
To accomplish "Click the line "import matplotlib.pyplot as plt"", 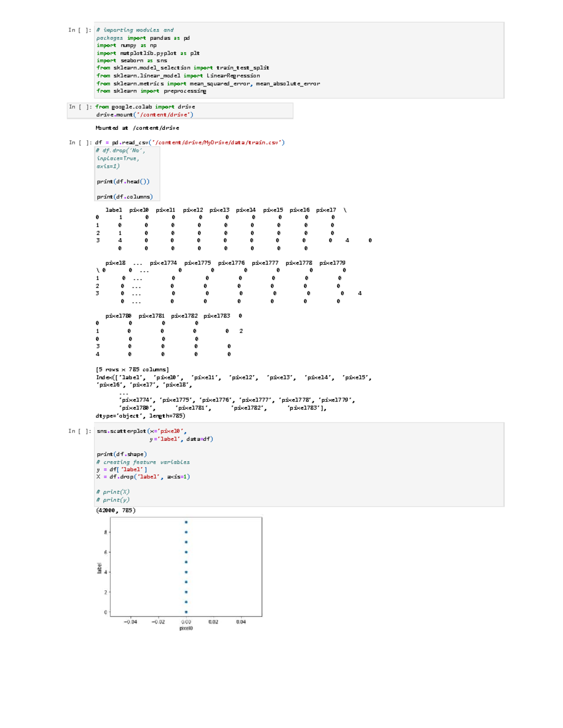I will coord(148,53).
